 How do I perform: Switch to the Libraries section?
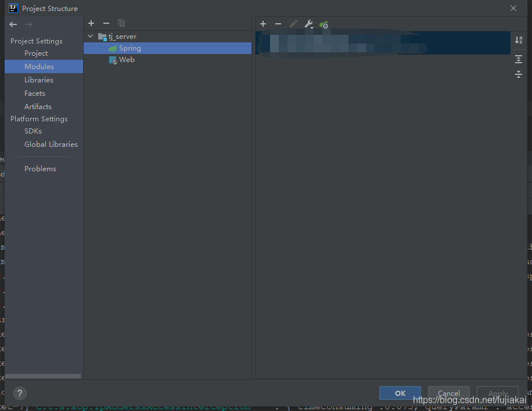pyautogui.click(x=39, y=80)
